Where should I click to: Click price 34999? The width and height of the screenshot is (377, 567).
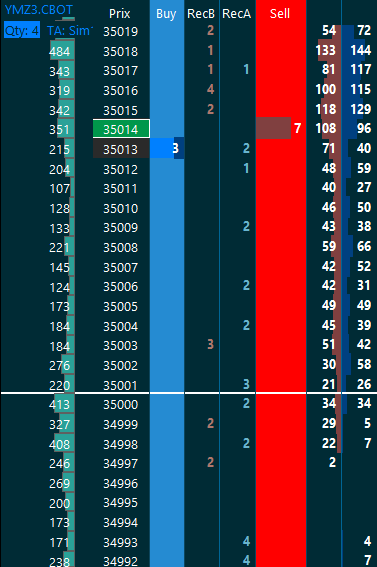(120, 424)
